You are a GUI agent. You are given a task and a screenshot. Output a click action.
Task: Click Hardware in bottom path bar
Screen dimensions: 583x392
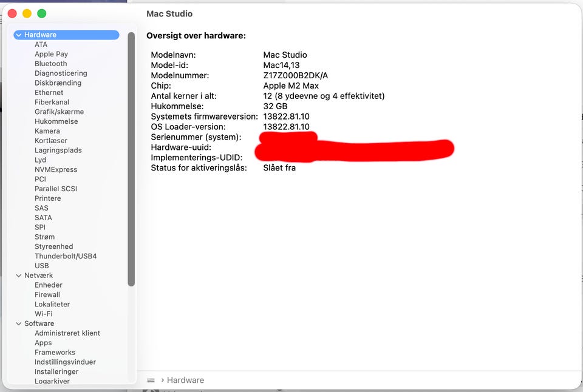[x=185, y=380]
